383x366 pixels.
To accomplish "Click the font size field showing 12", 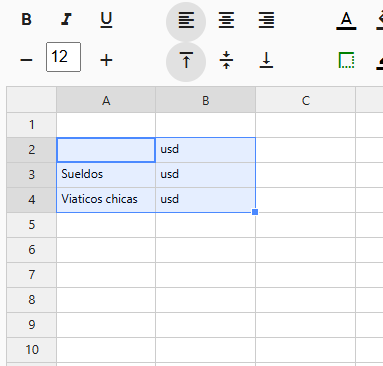I will click(63, 57).
